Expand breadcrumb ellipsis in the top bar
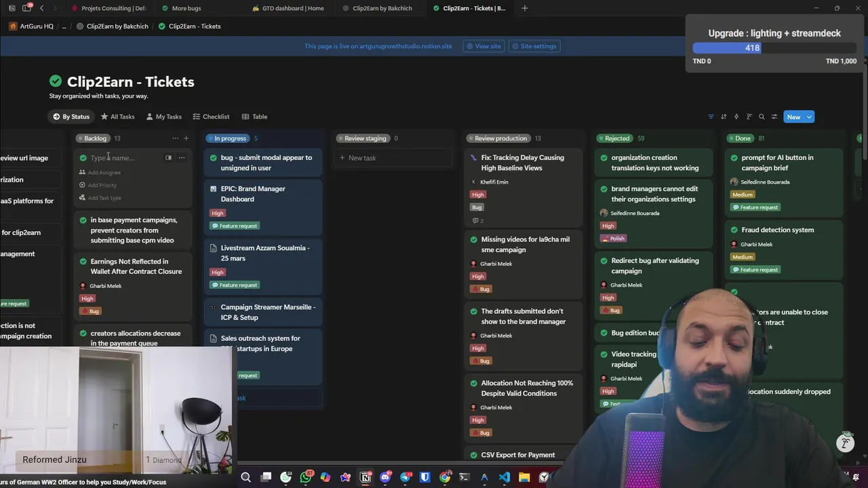This screenshot has height=488, width=868. pos(64,26)
